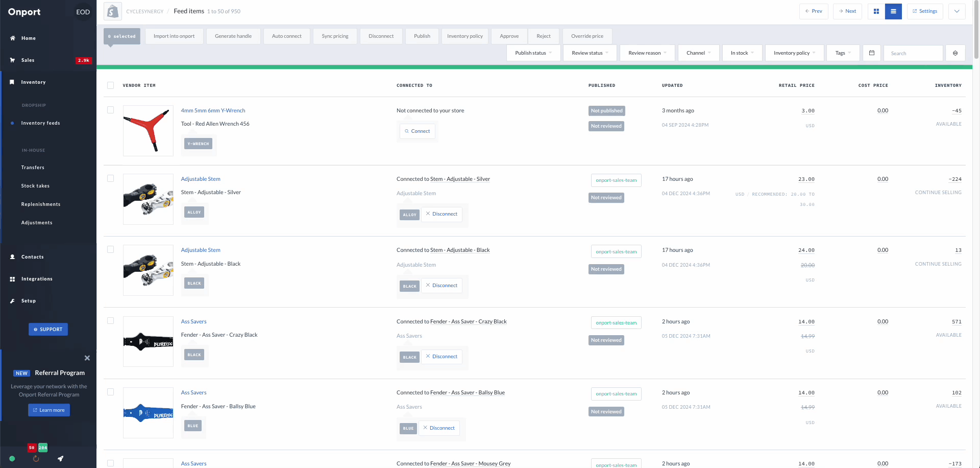980x468 pixels.
Task: Select the Ass Saver - Ballsy Blue row checkbox
Action: coord(110,392)
